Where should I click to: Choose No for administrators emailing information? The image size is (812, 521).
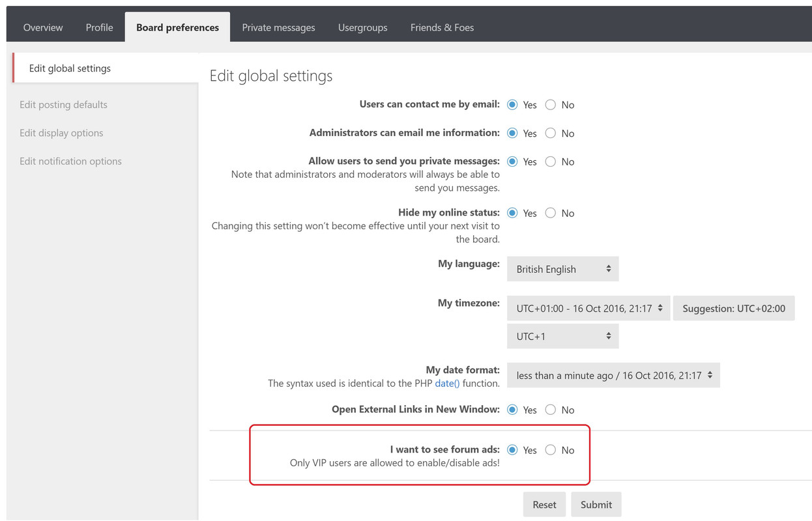[551, 134]
